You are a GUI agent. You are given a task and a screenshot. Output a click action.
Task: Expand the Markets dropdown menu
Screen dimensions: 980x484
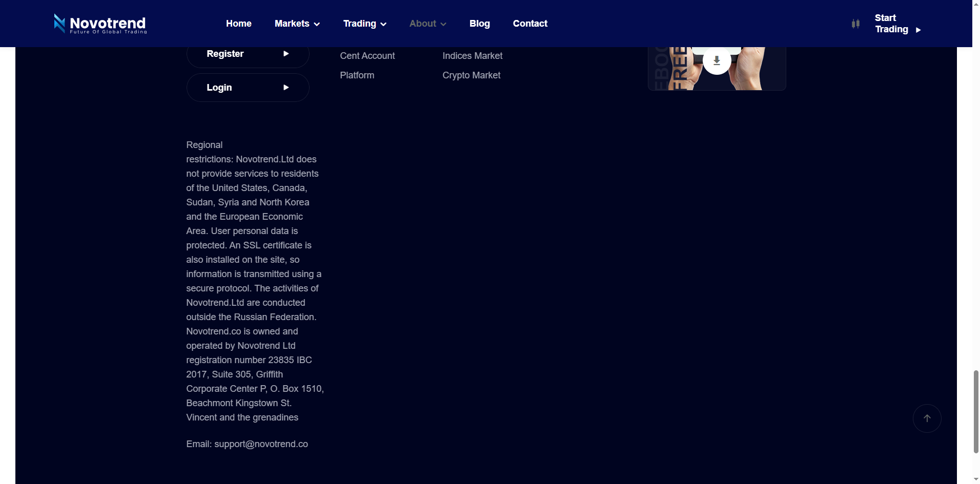pos(297,24)
